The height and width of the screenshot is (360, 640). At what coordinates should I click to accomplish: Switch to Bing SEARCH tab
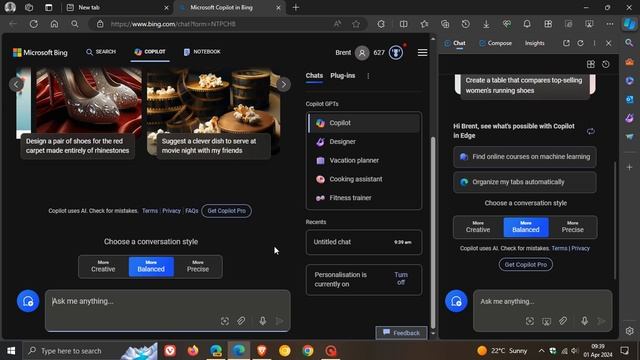point(101,52)
